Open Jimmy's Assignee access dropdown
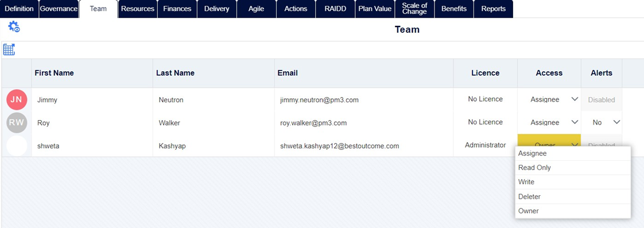644x228 pixels. coord(549,99)
